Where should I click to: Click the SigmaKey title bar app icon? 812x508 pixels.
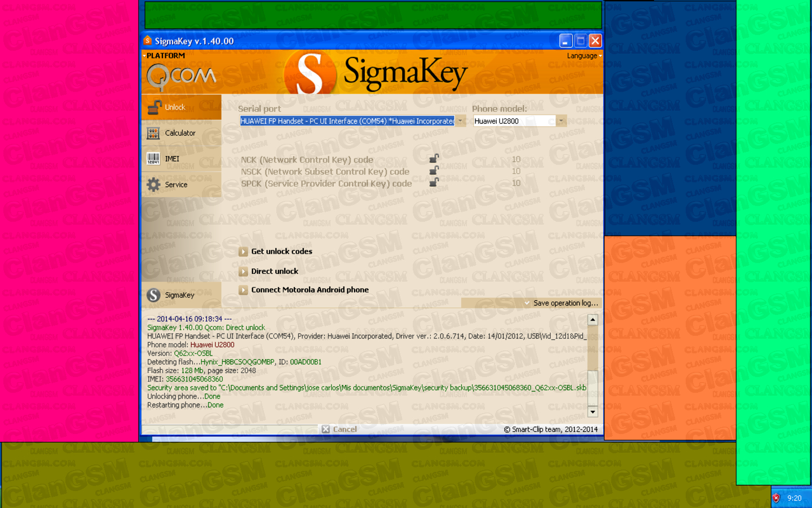pos(148,41)
